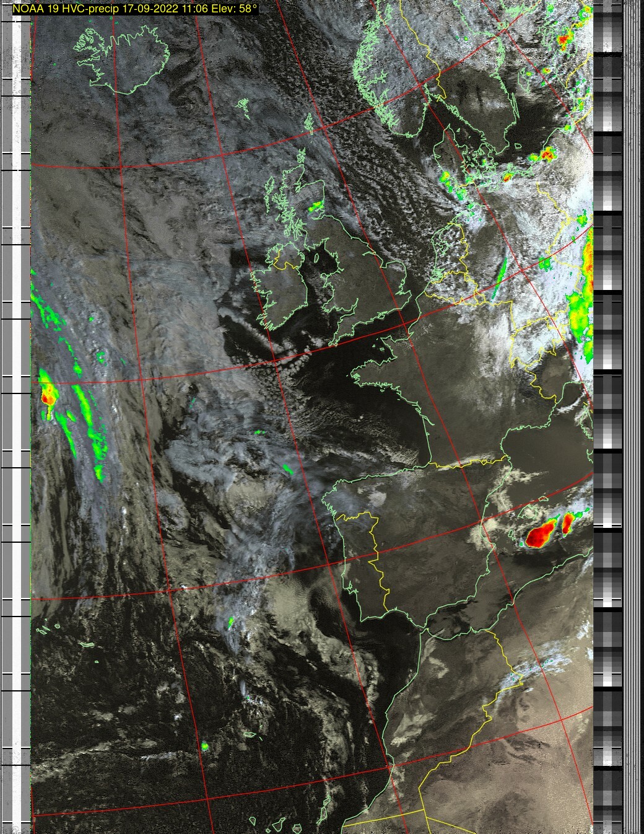Click the large red storm cell east of Spain
Image resolution: width=644 pixels, height=834 pixels.
point(542,533)
